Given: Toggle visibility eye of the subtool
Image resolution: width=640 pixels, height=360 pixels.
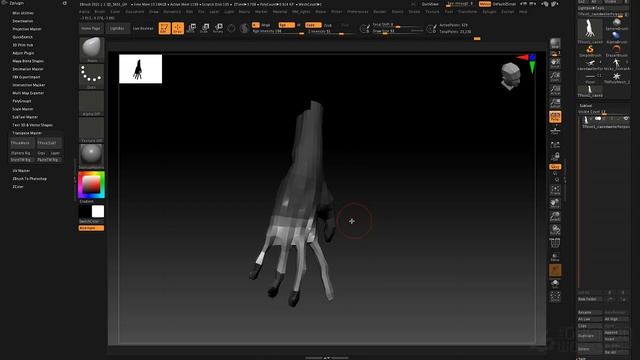Looking at the screenshot, I should (x=626, y=118).
